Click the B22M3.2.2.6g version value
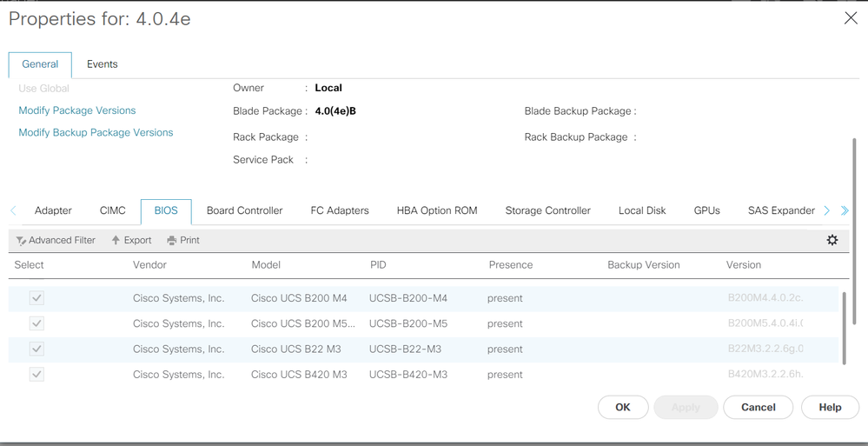 click(x=765, y=349)
